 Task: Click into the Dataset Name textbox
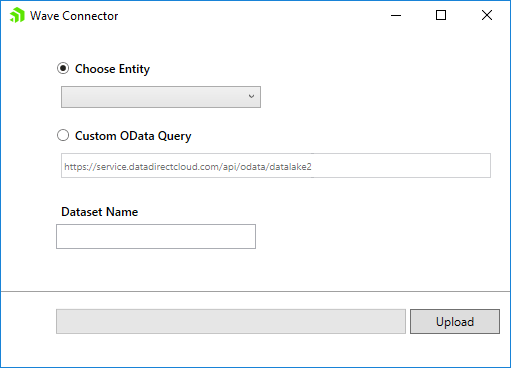pos(156,236)
